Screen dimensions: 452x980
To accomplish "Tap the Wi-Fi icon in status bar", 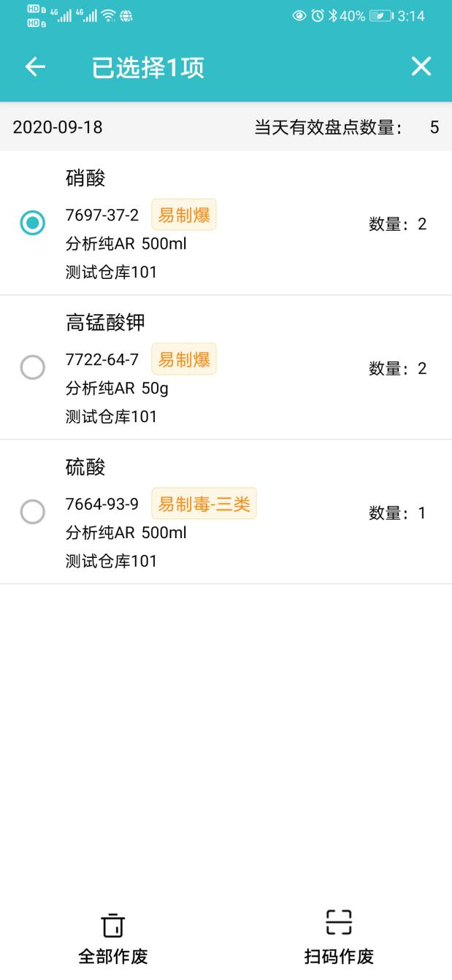I will (108, 16).
